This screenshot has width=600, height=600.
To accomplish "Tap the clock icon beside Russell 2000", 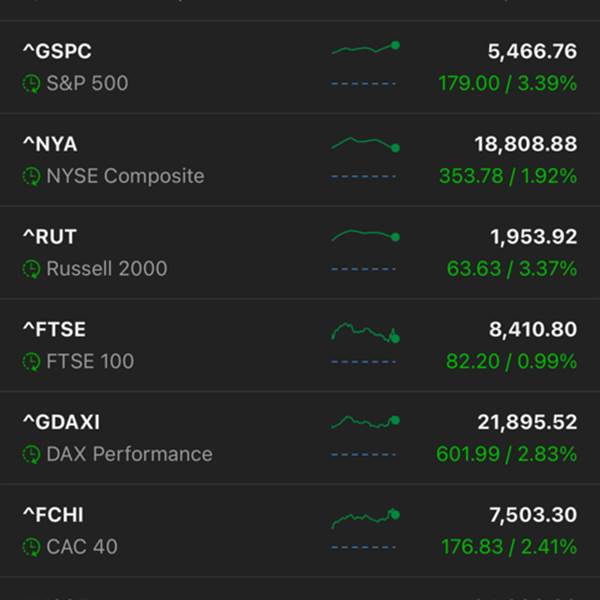I will click(31, 269).
